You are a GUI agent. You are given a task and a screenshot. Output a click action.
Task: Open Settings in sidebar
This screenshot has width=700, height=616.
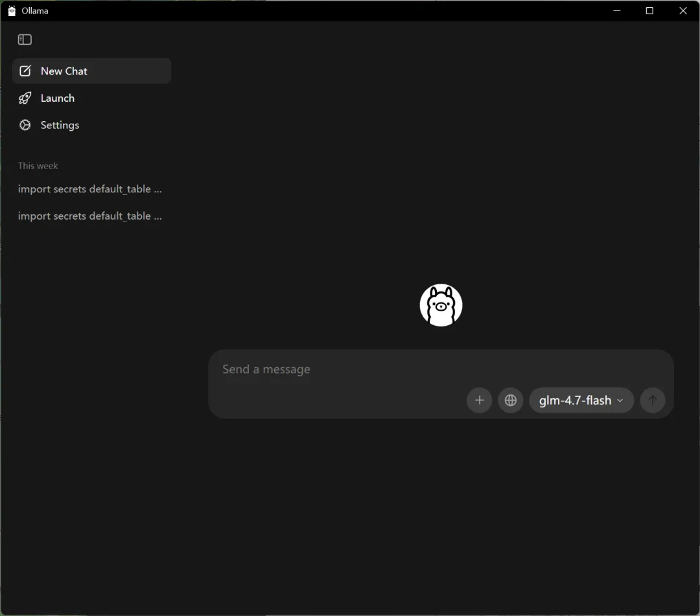[x=92, y=126]
